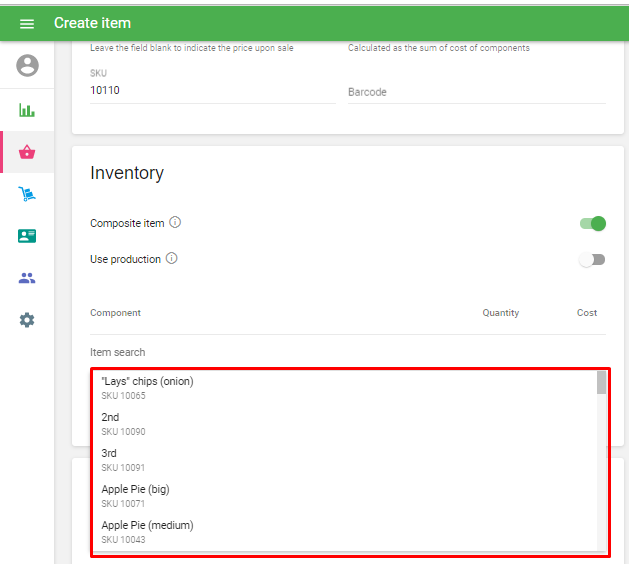The image size is (629, 564).
Task: Open the hamburger navigation menu
Action: tap(27, 23)
